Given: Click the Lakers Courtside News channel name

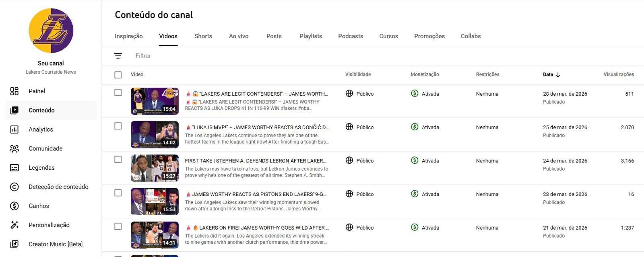Looking at the screenshot, I should 51,72.
